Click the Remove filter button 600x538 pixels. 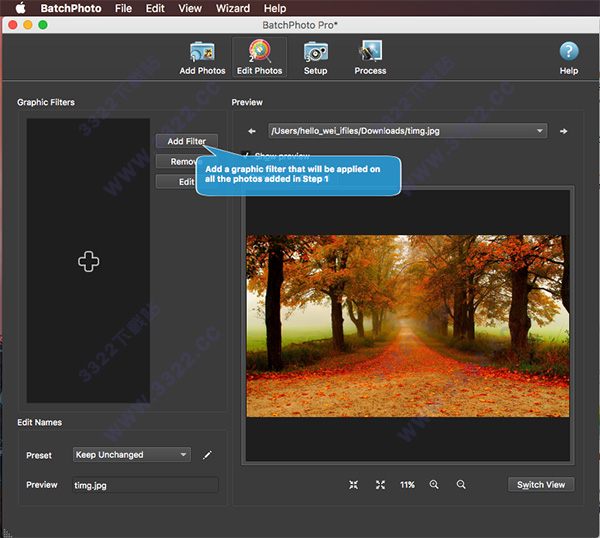point(176,161)
